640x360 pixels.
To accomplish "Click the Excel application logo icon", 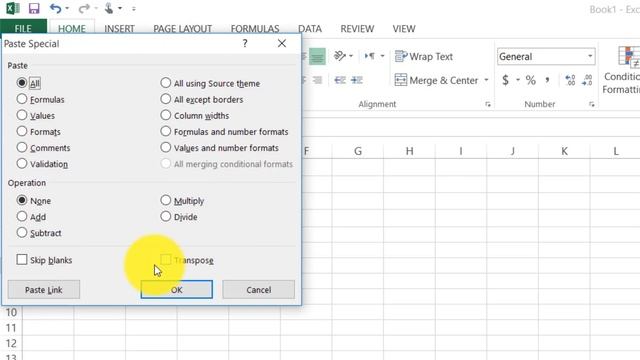I will [13, 8].
